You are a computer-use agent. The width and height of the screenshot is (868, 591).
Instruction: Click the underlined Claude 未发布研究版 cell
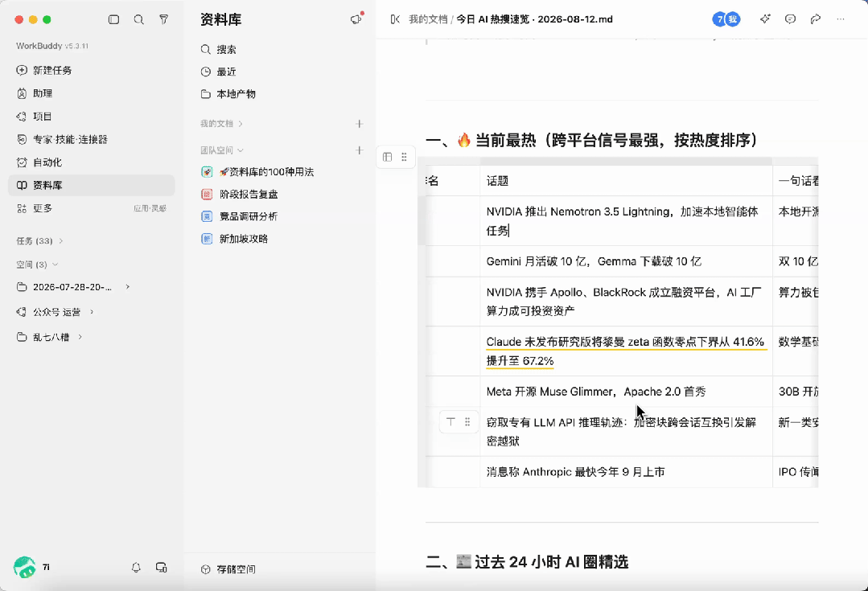[626, 351]
